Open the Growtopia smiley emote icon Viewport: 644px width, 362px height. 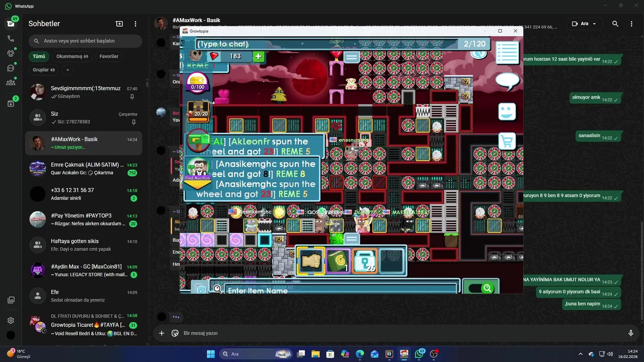(x=507, y=111)
